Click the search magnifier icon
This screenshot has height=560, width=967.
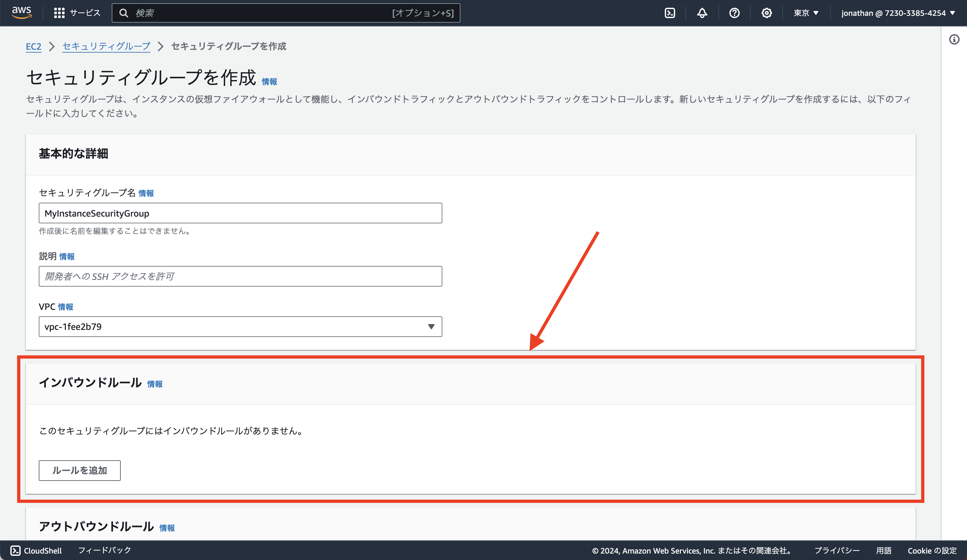pyautogui.click(x=124, y=13)
